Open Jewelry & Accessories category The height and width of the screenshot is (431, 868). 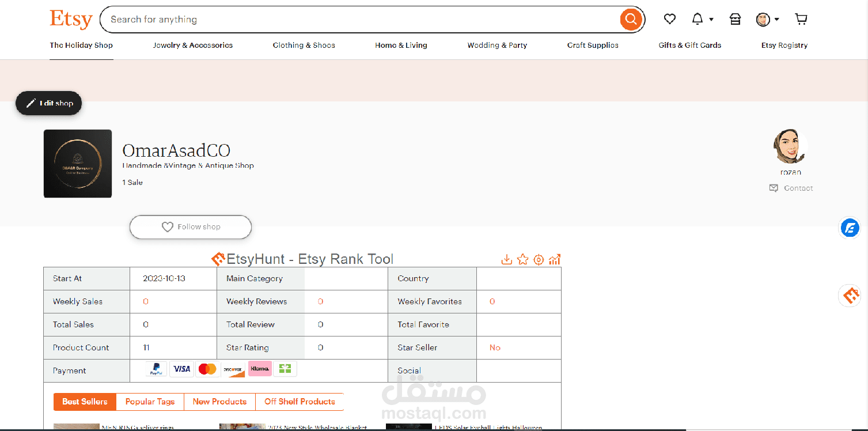pos(193,45)
